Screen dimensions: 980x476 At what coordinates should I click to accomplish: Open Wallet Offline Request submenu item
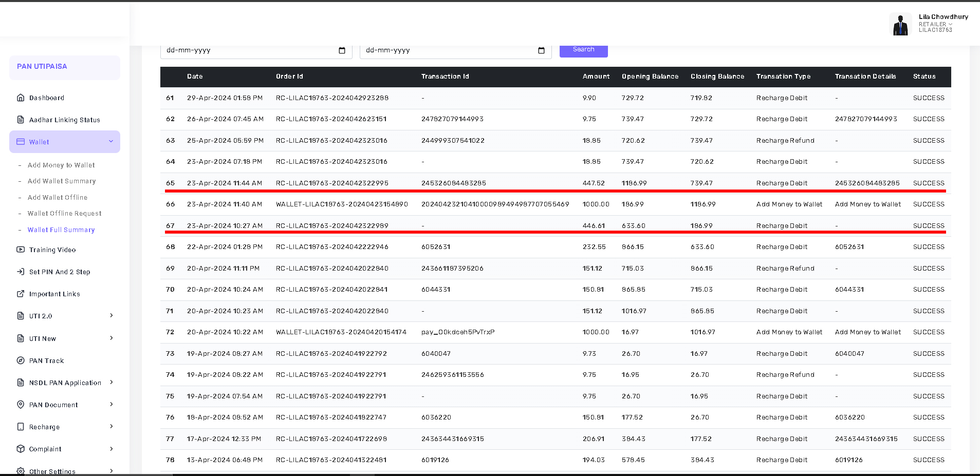click(64, 214)
